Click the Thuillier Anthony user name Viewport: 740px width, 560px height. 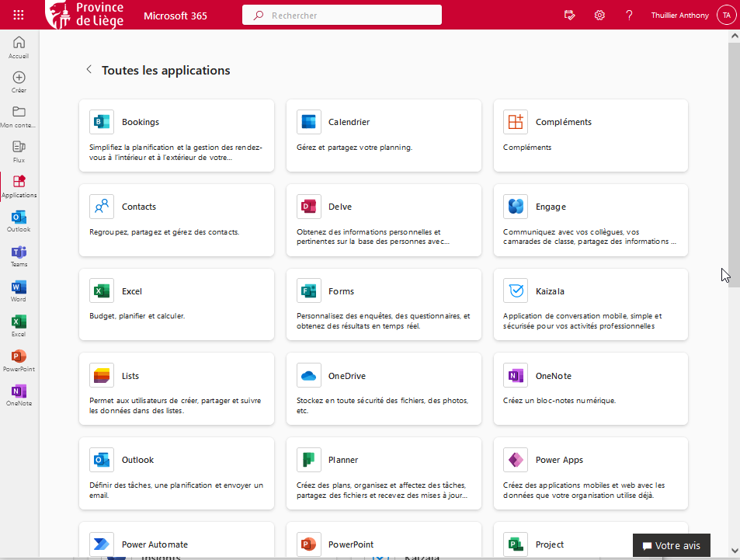[679, 15]
